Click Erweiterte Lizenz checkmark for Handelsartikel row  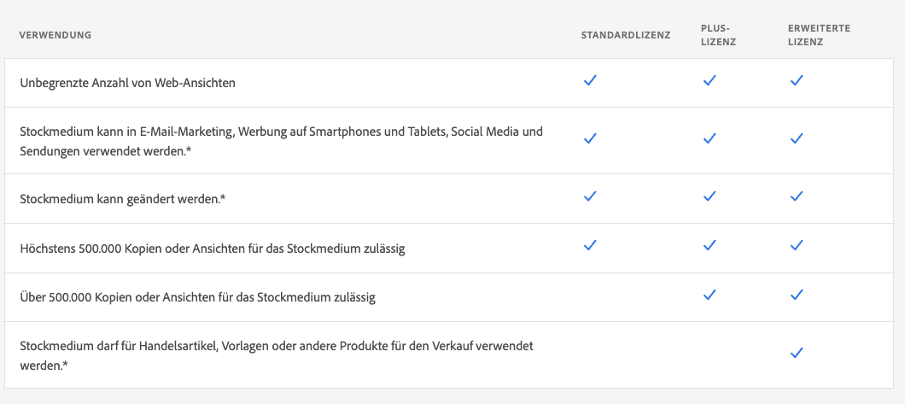pyautogui.click(x=796, y=353)
